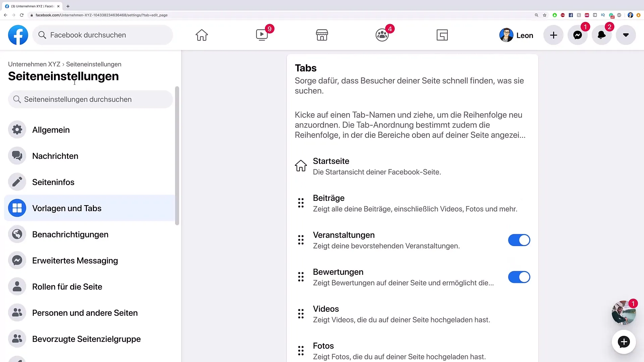Click the Fotos tab title
The height and width of the screenshot is (362, 644).
click(323, 346)
